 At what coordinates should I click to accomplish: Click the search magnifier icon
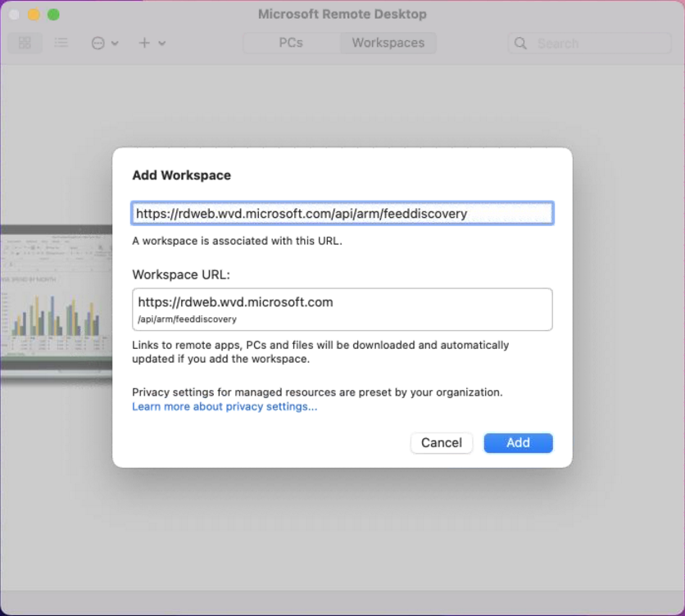pyautogui.click(x=520, y=43)
